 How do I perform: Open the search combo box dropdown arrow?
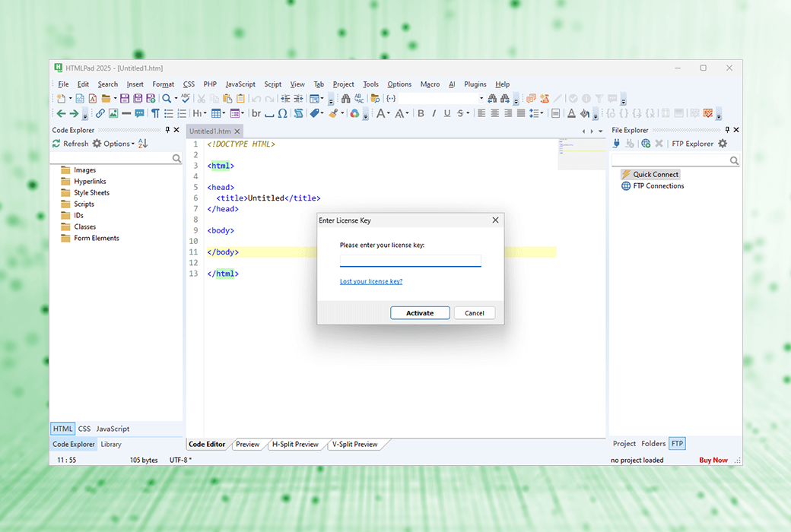(481, 98)
